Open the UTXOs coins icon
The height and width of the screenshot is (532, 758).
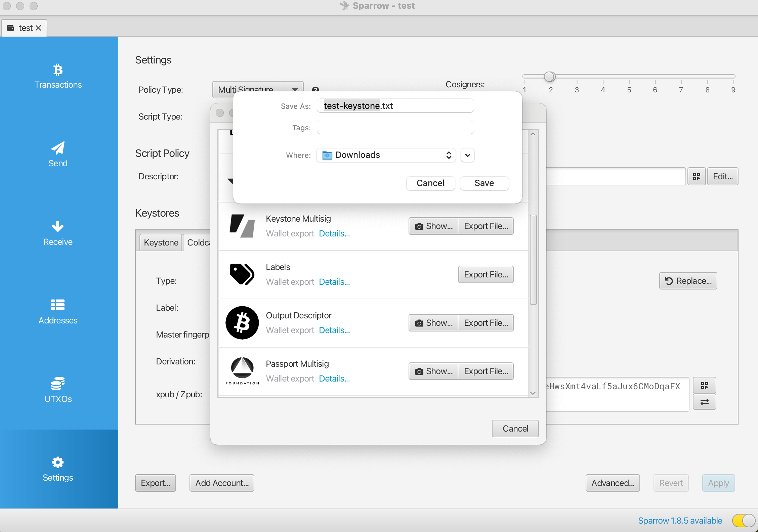point(58,384)
